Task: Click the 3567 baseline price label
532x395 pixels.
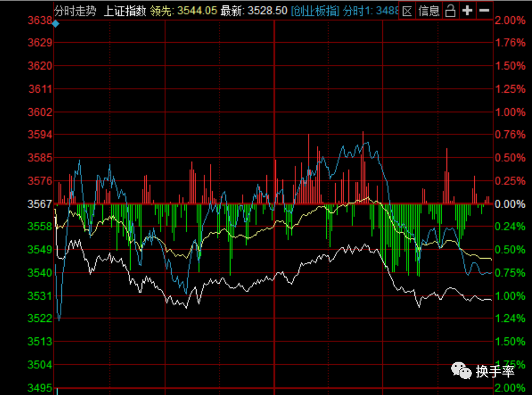Action: [x=42, y=204]
